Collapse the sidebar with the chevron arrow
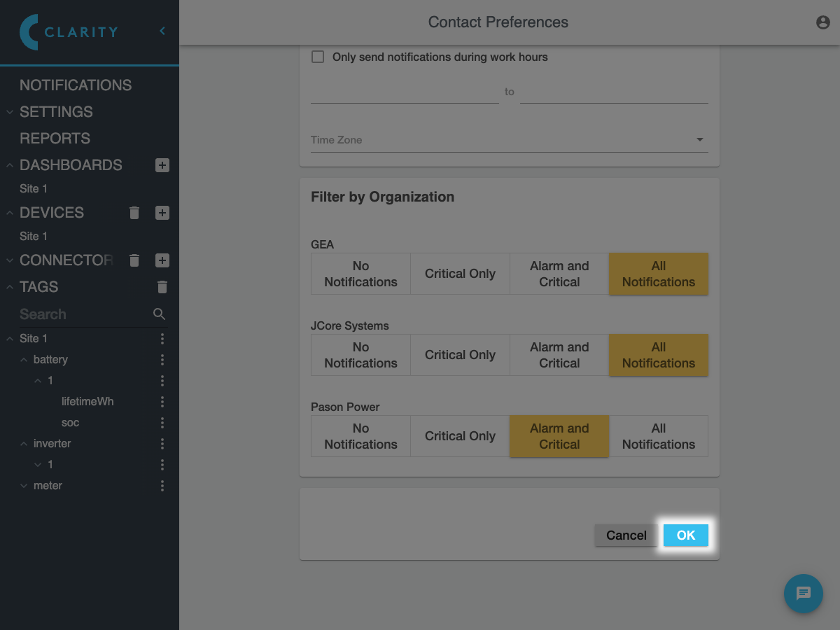The width and height of the screenshot is (840, 630). click(x=162, y=31)
